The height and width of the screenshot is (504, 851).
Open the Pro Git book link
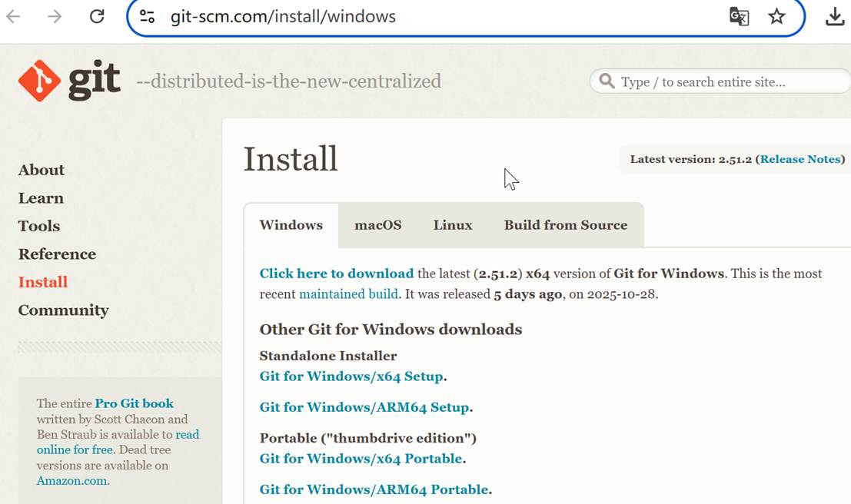(x=134, y=403)
